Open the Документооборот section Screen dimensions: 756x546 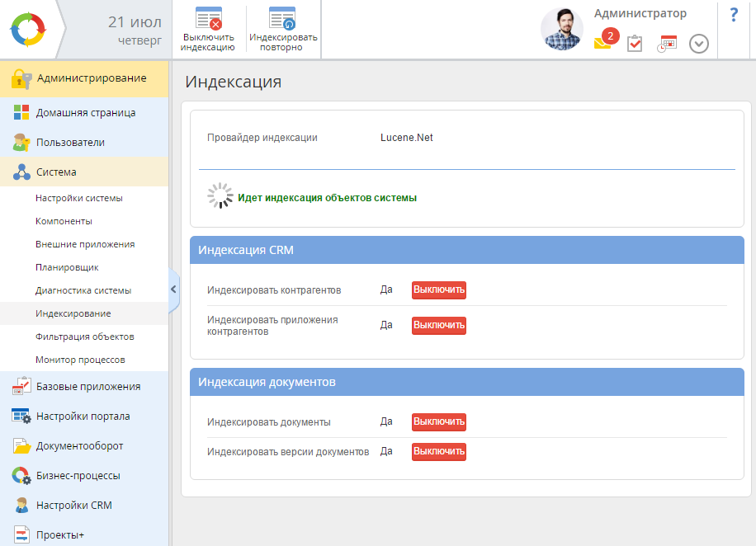coord(79,445)
